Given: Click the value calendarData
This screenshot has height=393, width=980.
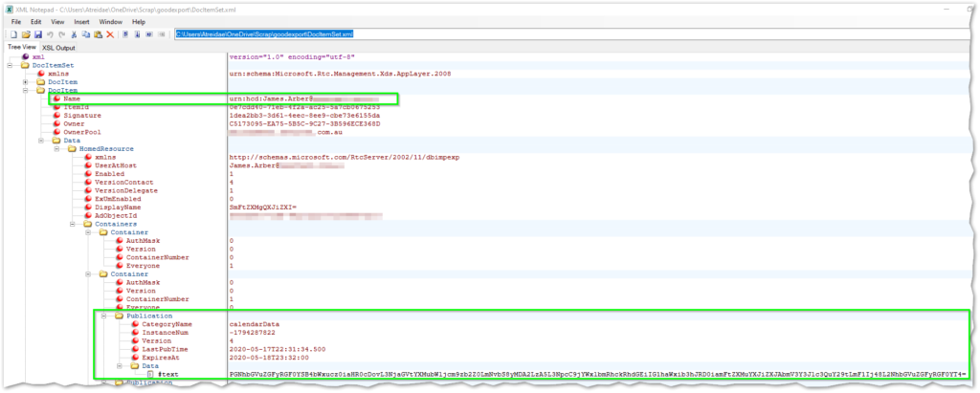Looking at the screenshot, I should coord(255,324).
